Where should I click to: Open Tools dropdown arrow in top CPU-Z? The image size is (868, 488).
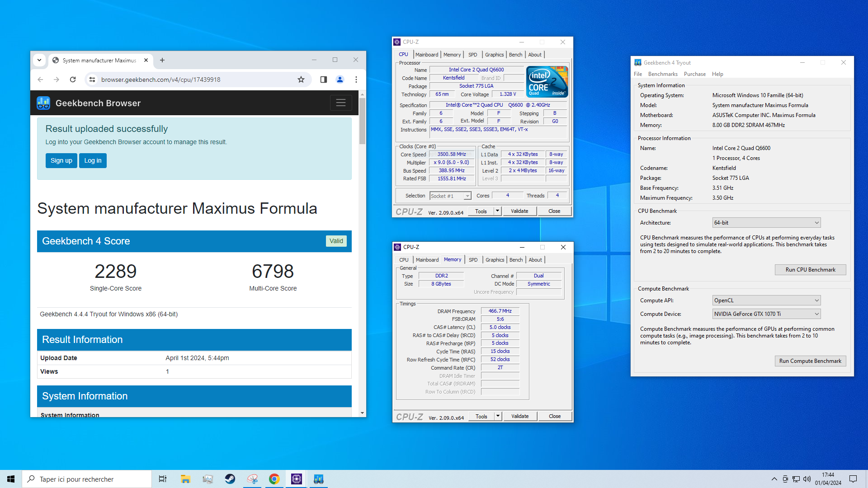[x=497, y=211]
